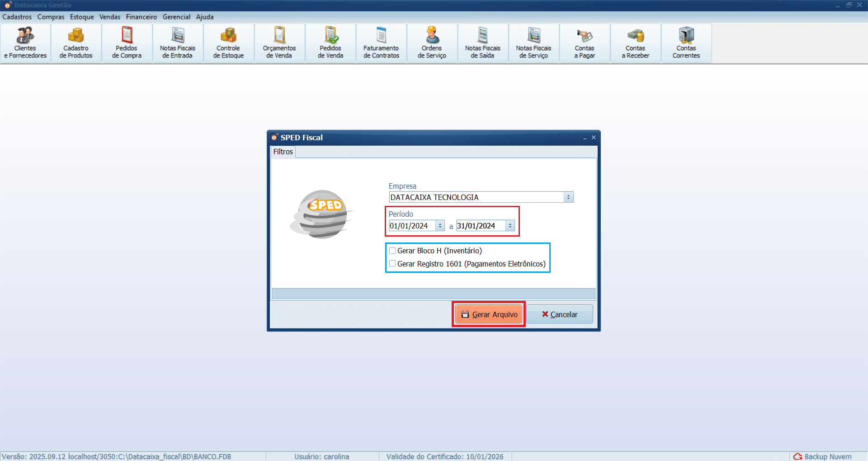Select the Filtros tab
The image size is (868, 461).
click(283, 152)
